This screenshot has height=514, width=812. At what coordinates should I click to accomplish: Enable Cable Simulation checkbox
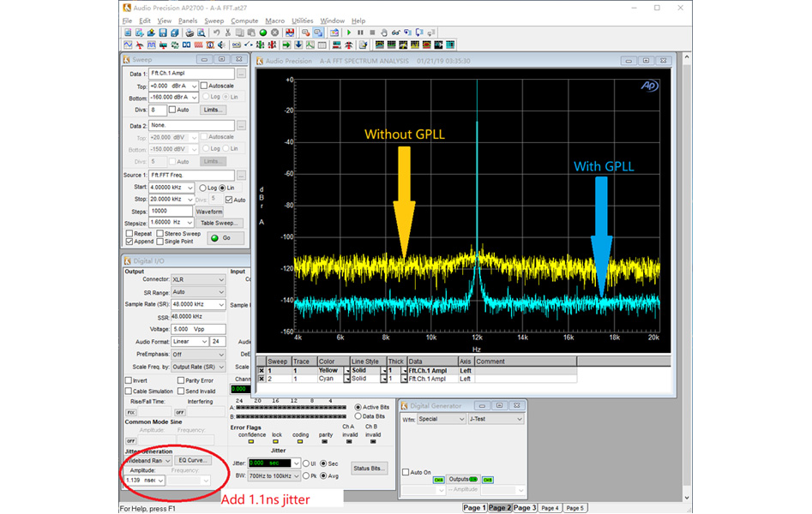(129, 391)
